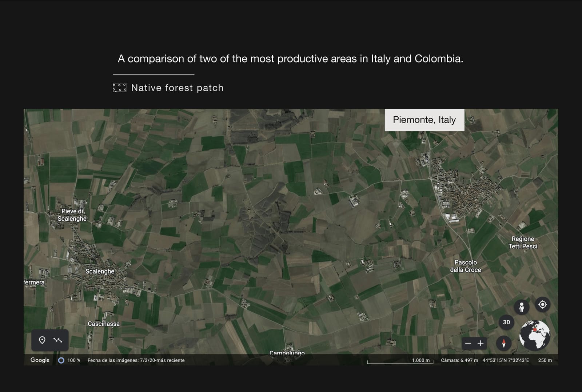Click the Google logo in status bar
Viewport: 582px width, 392px height.
point(40,360)
